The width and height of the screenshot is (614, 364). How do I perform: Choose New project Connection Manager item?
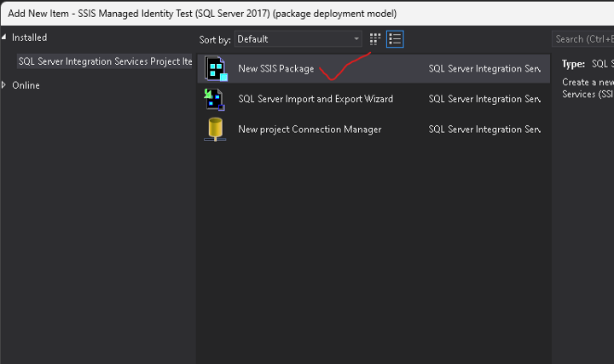pos(310,130)
